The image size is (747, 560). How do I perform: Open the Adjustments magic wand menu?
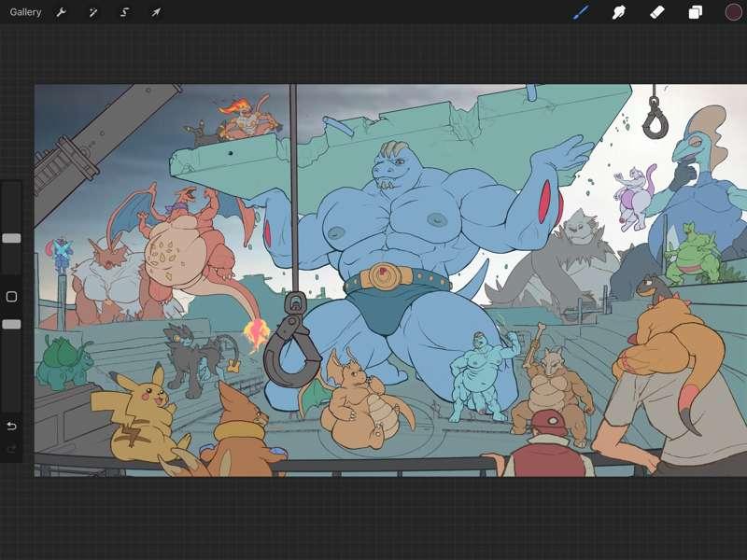92,12
